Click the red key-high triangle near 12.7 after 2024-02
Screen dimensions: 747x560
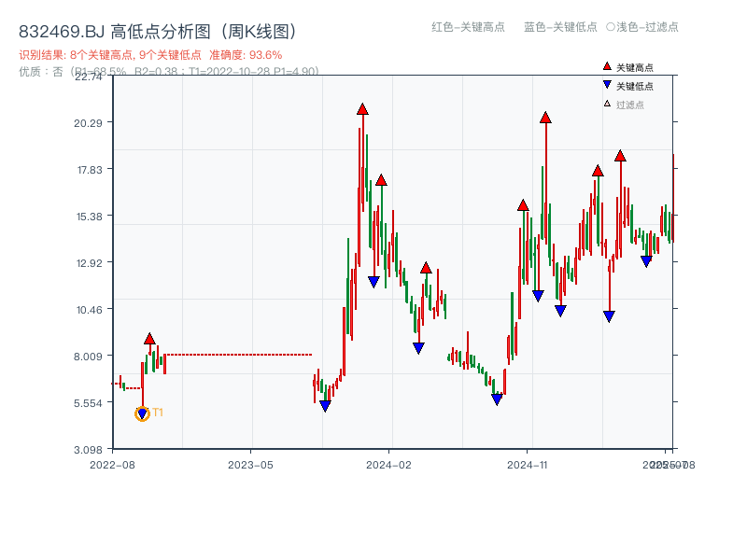427,268
